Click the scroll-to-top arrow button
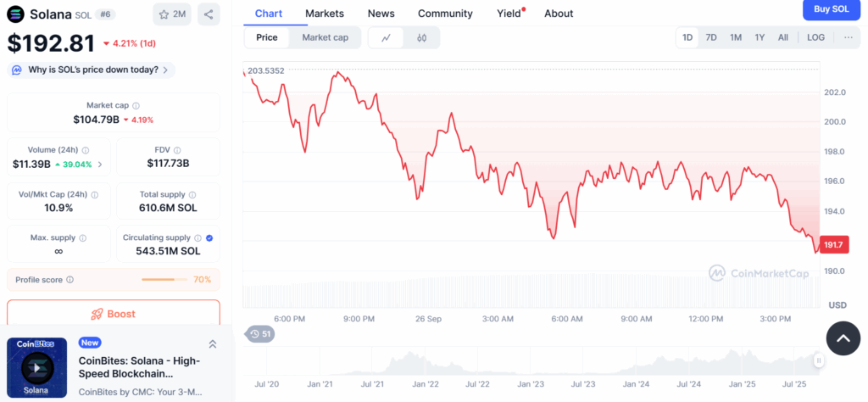The width and height of the screenshot is (868, 402). [843, 338]
